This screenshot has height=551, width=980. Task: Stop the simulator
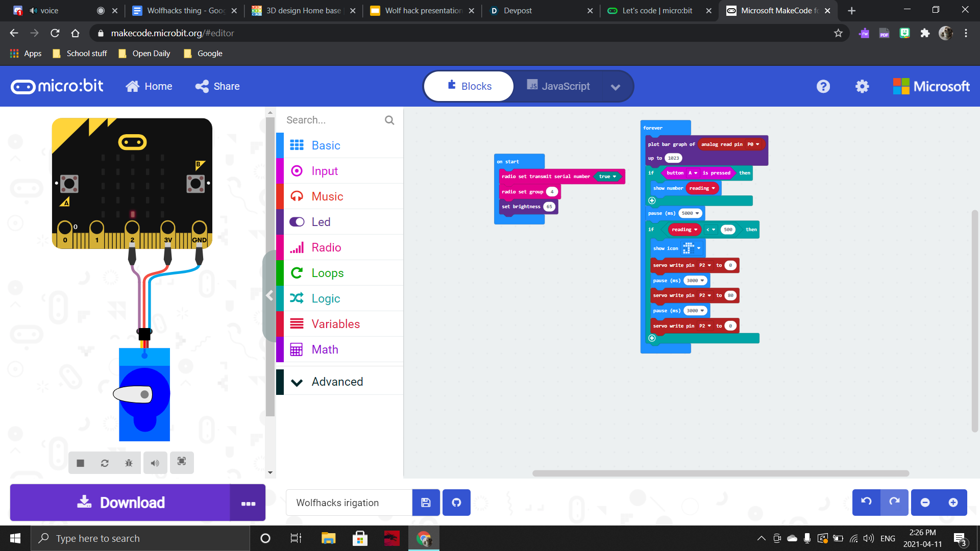80,463
